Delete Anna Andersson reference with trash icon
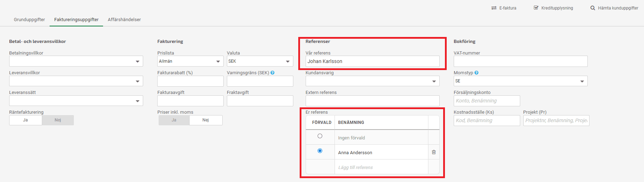This screenshot has width=644, height=182. (434, 152)
